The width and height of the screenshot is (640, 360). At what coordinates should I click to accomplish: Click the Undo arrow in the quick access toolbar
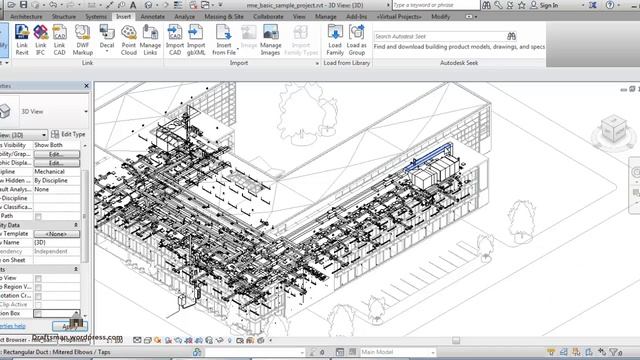[x=53, y=5]
